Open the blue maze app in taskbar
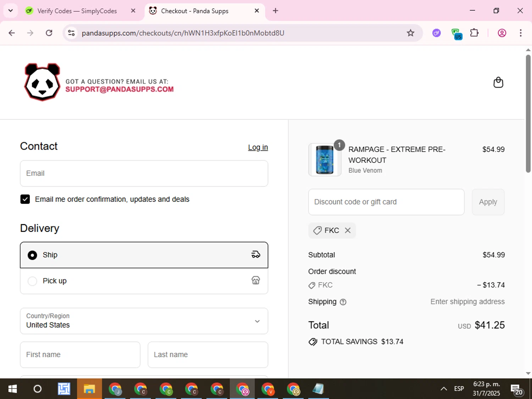Image resolution: width=532 pixels, height=399 pixels. click(x=64, y=389)
